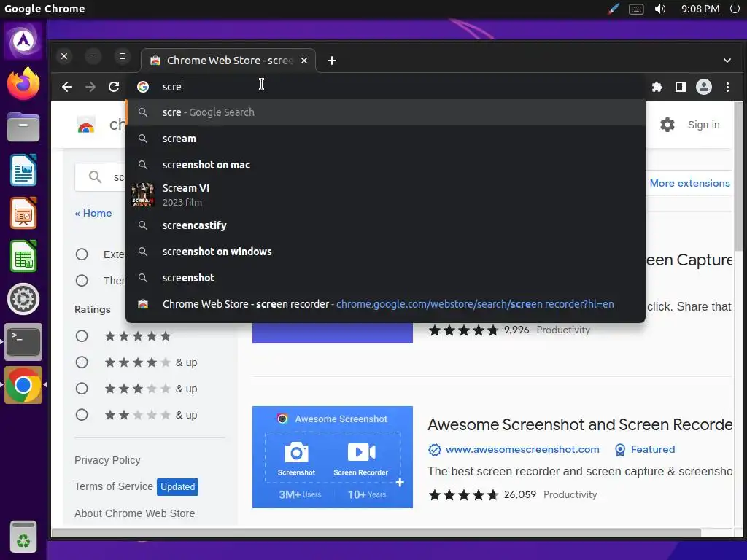The image size is (747, 560).
Task: Click the purple launcher icon atop the dock
Action: click(23, 41)
